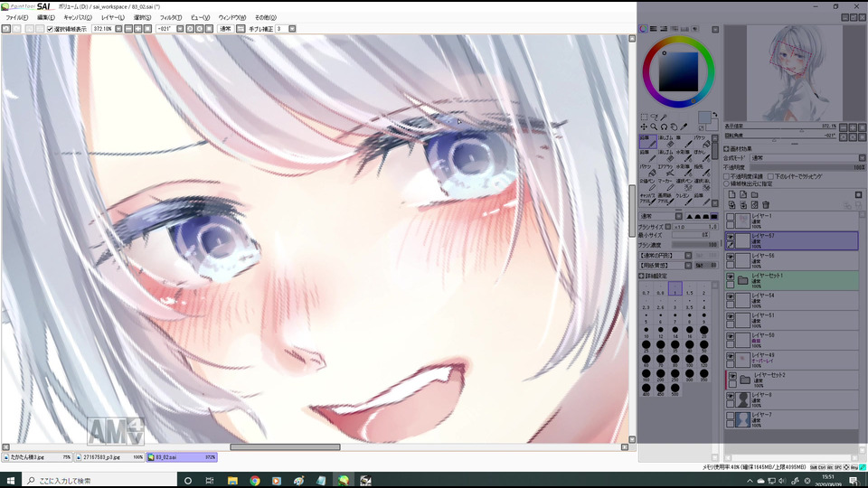This screenshot has width=868, height=488.
Task: Open ファイル(F) menu
Action: (x=16, y=18)
